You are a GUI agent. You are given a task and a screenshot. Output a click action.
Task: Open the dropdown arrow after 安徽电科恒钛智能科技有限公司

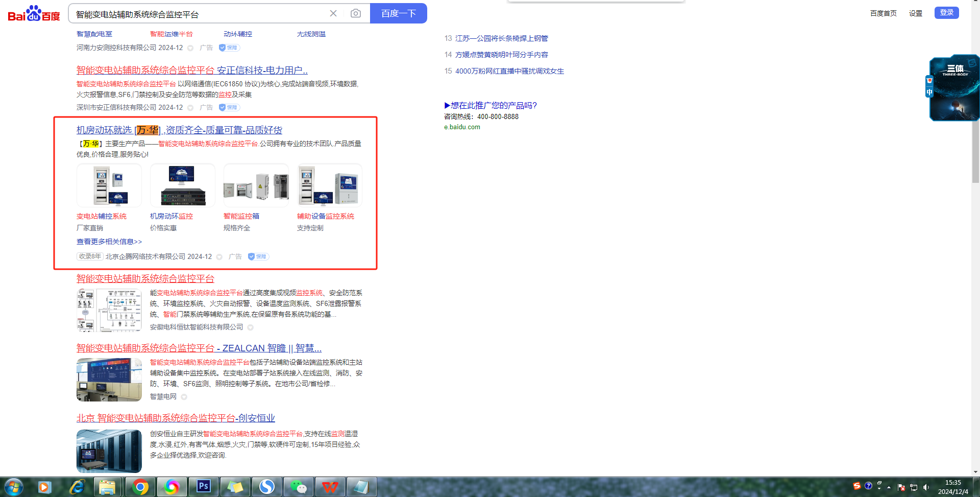click(x=251, y=327)
